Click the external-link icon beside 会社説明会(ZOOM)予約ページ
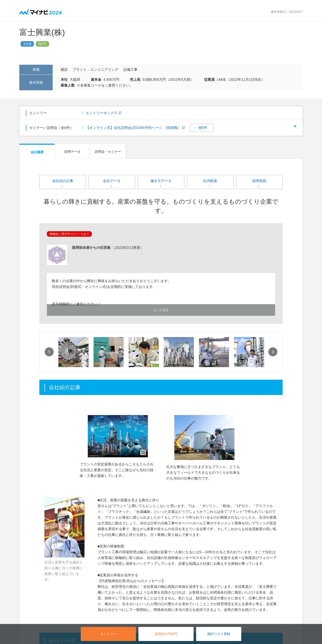The height and width of the screenshot is (644, 322). coord(184,128)
